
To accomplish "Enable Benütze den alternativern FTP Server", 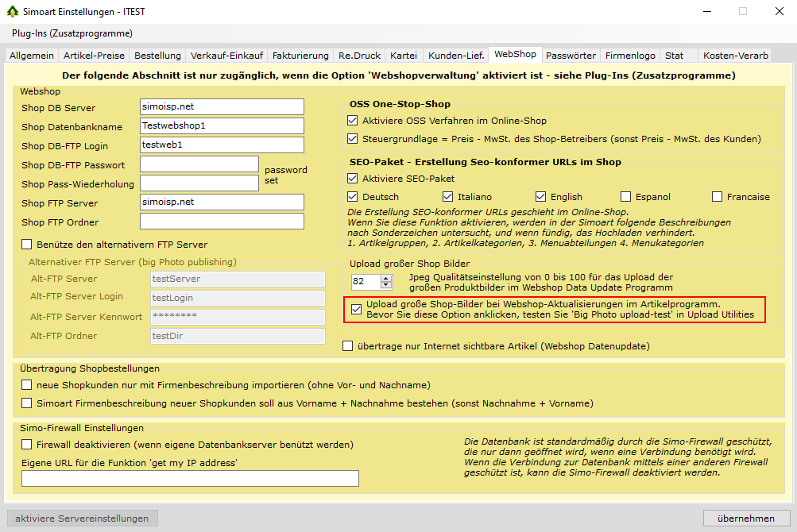I will (x=27, y=245).
